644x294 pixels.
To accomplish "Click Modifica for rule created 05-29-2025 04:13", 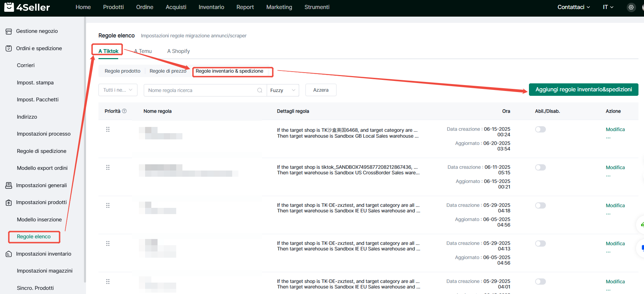I will click(615, 244).
